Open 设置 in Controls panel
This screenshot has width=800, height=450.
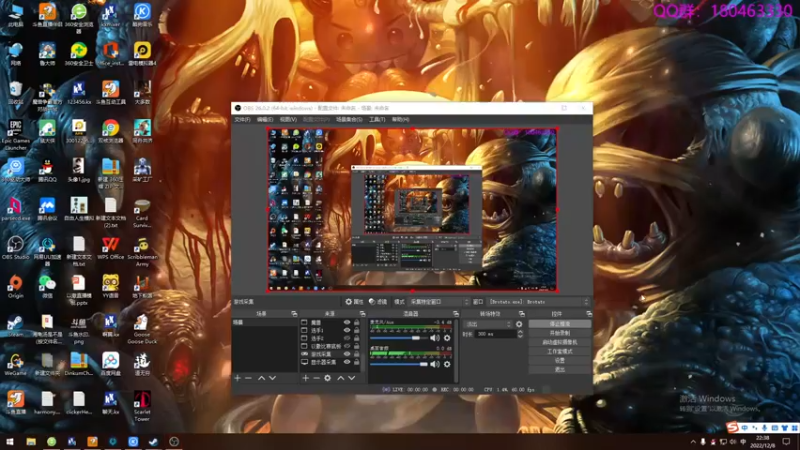pos(560,361)
